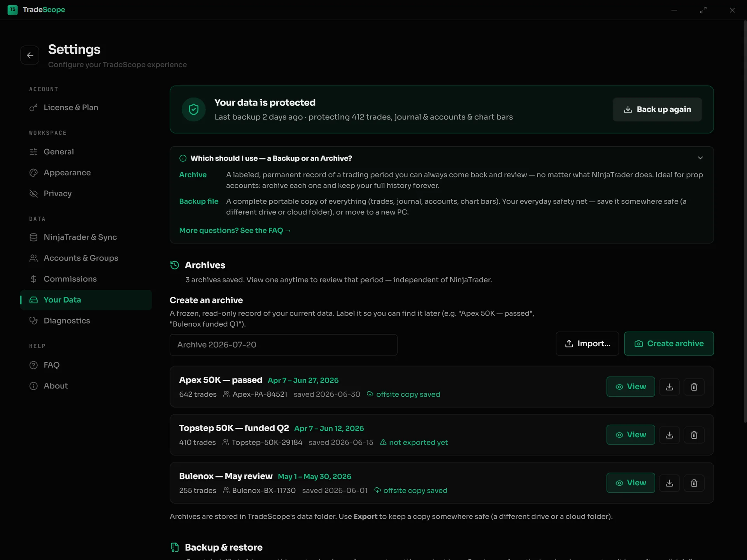Export the Bulenox May review archive
This screenshot has height=560, width=747.
pos(669,483)
